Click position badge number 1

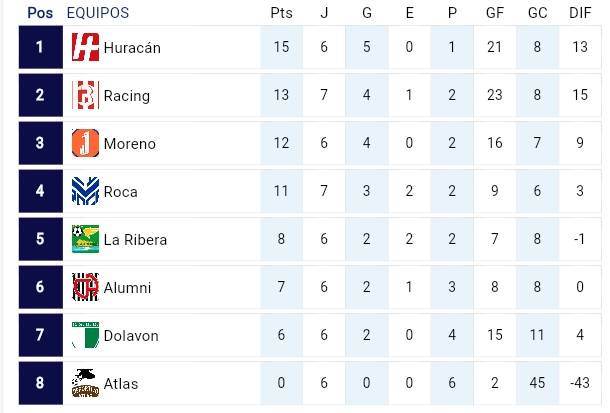coord(40,47)
